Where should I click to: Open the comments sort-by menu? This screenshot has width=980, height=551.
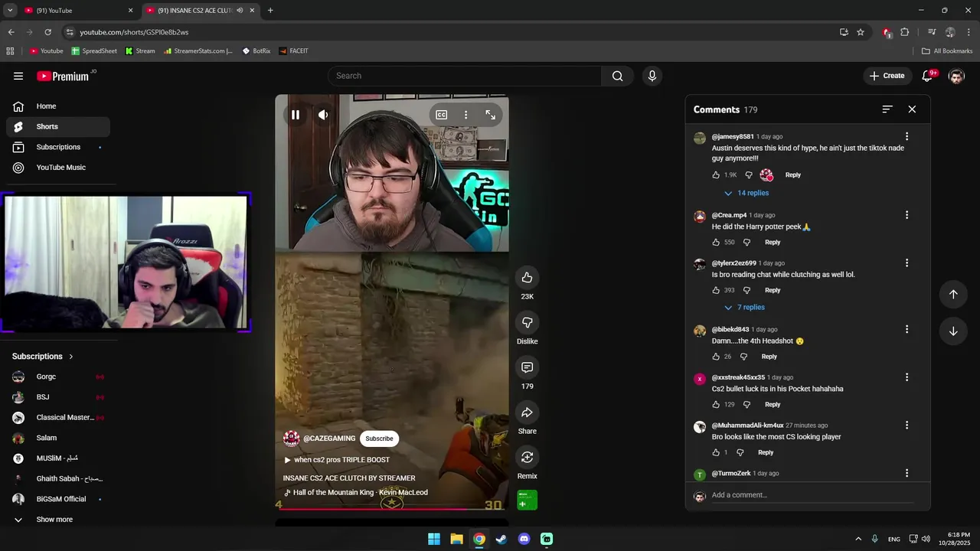point(887,109)
